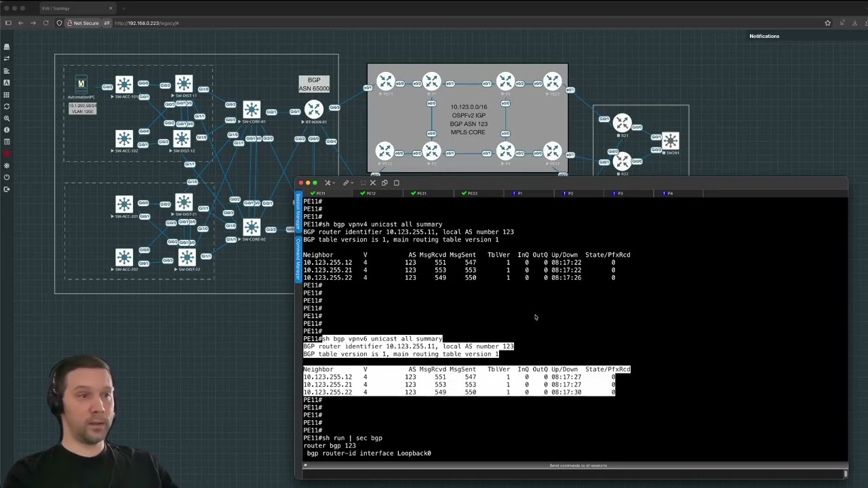Select the SW-DIST-12 switch node
The width and height of the screenshot is (868, 488).
[182, 138]
